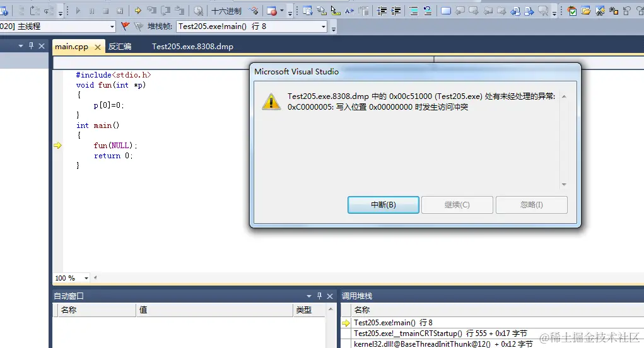644x348 pixels.
Task: Close the main.cpp tab
Action: pyautogui.click(x=98, y=47)
